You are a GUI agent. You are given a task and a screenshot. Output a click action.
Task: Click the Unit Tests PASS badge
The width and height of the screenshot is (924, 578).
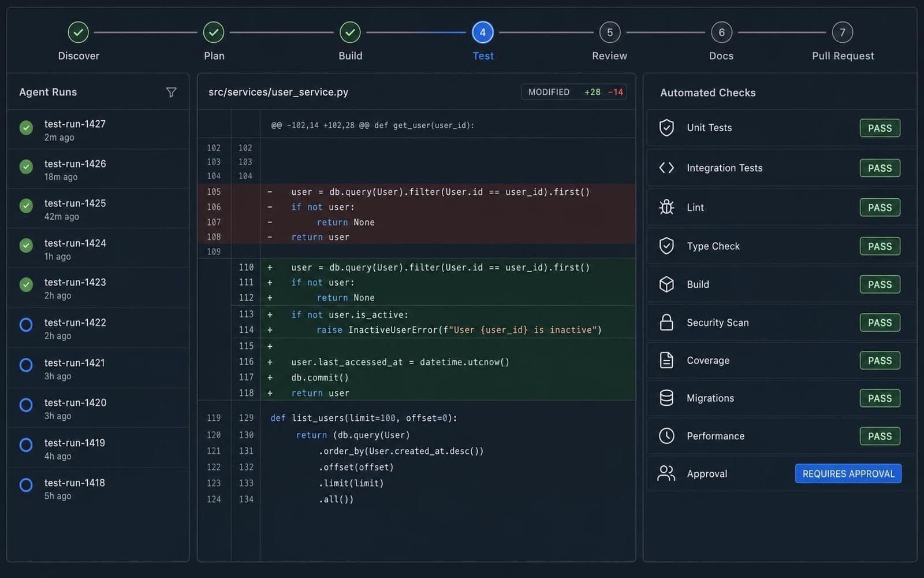[x=880, y=128]
